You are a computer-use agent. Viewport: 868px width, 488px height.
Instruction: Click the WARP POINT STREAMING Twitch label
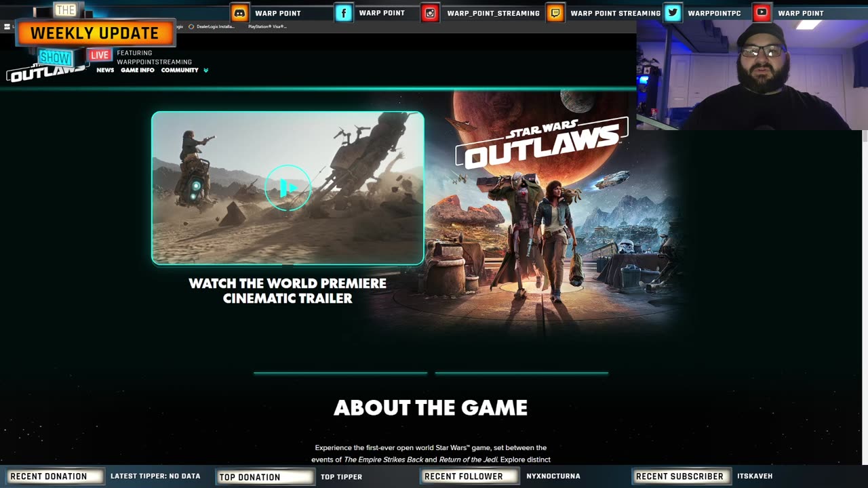(615, 14)
